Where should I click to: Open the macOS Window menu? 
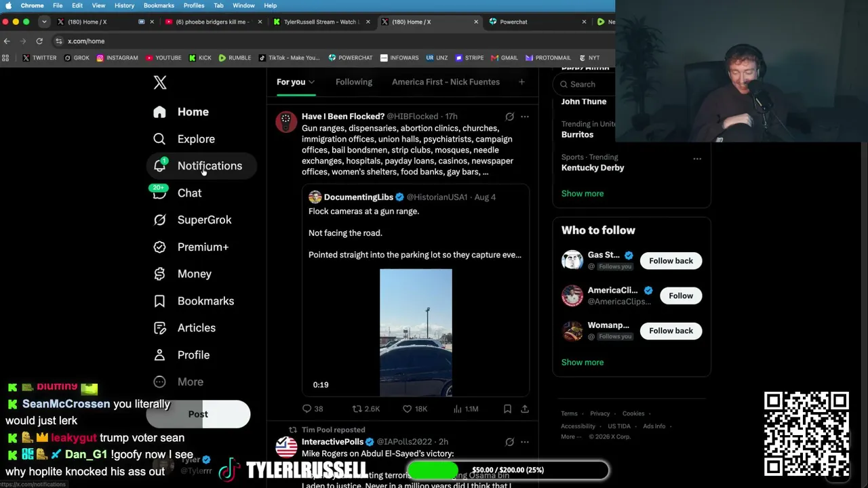[x=243, y=5]
